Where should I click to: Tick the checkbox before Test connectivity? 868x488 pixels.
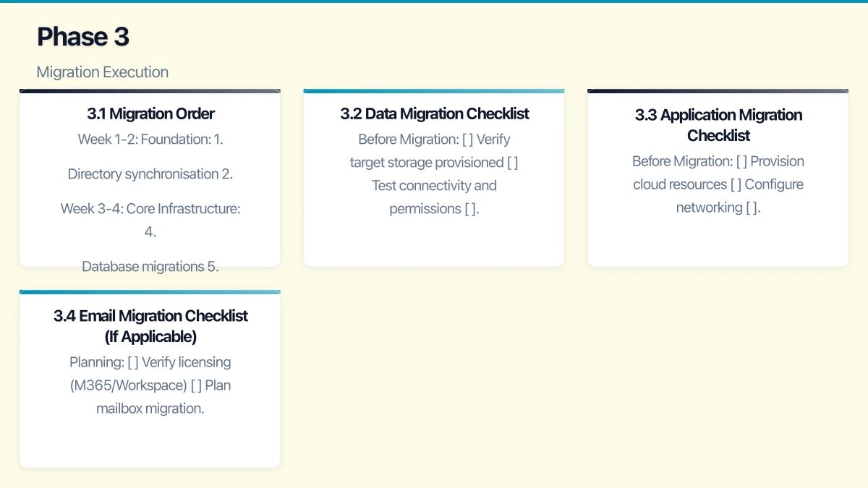click(x=512, y=163)
